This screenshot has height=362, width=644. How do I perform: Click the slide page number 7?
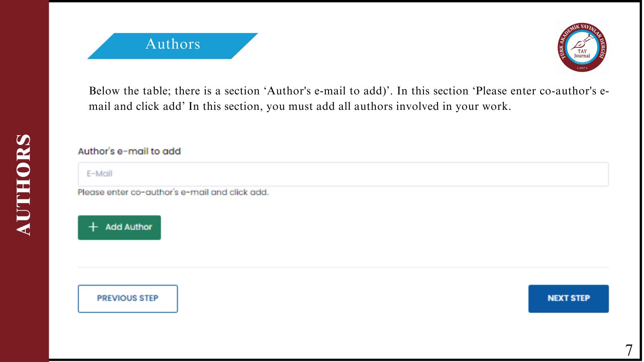(x=629, y=350)
